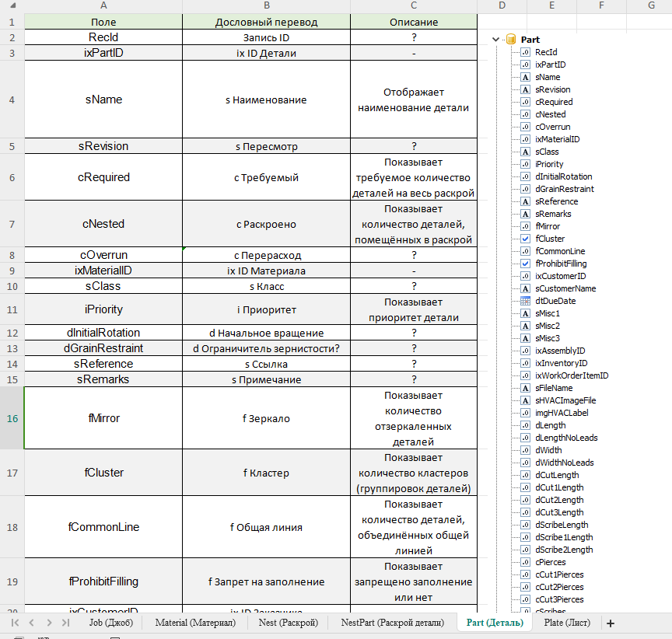Click the numeric icon beside cRequired
This screenshot has width=672, height=639.
click(526, 102)
